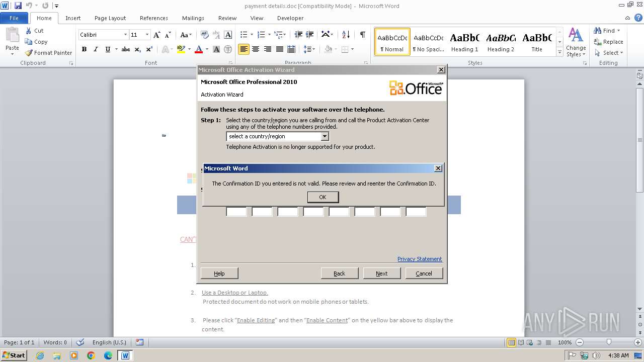Image resolution: width=644 pixels, height=362 pixels.
Task: Open the Change Styles menu
Action: coord(576,43)
